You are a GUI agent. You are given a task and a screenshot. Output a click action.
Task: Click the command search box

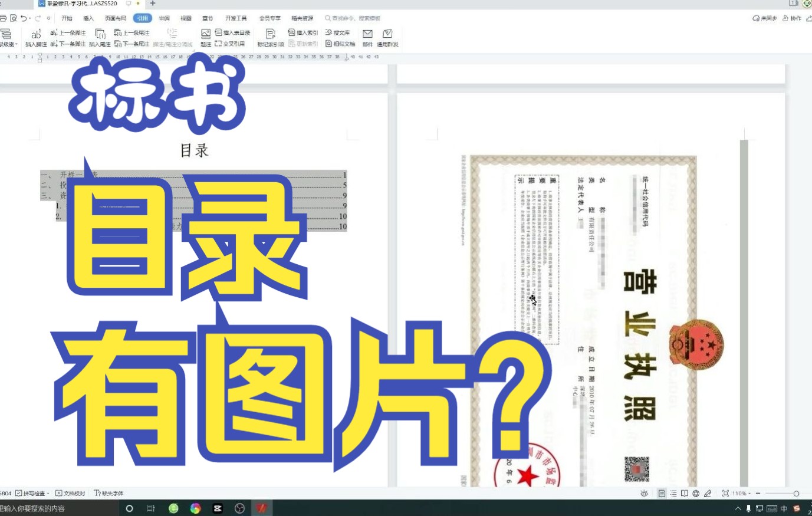pos(353,18)
